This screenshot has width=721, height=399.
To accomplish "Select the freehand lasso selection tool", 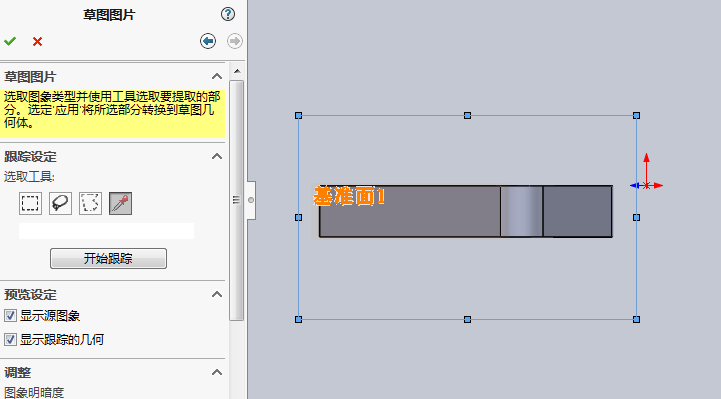I will click(x=60, y=203).
